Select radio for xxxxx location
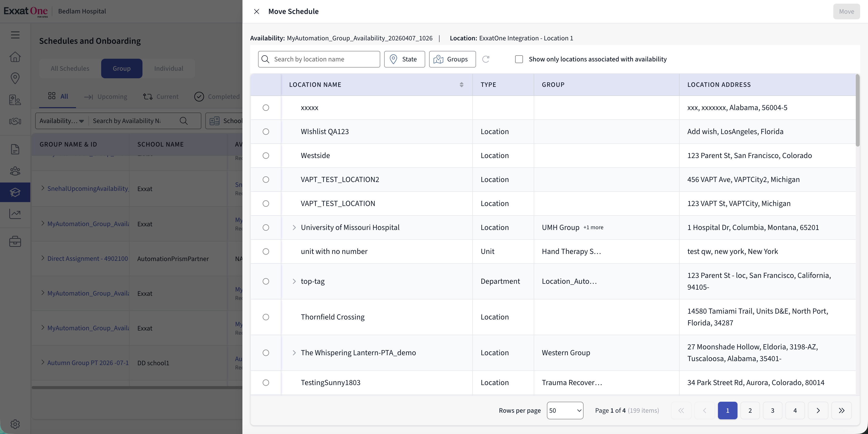This screenshot has height=434, width=868. click(x=266, y=108)
